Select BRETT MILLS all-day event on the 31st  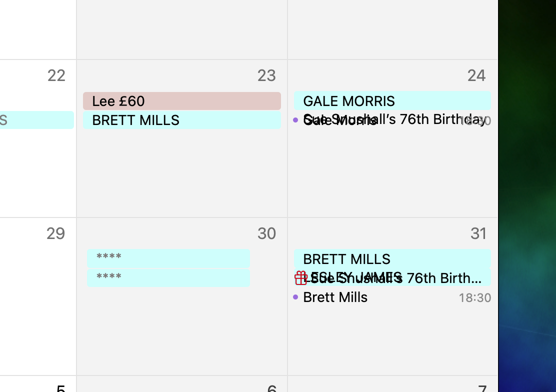point(392,259)
